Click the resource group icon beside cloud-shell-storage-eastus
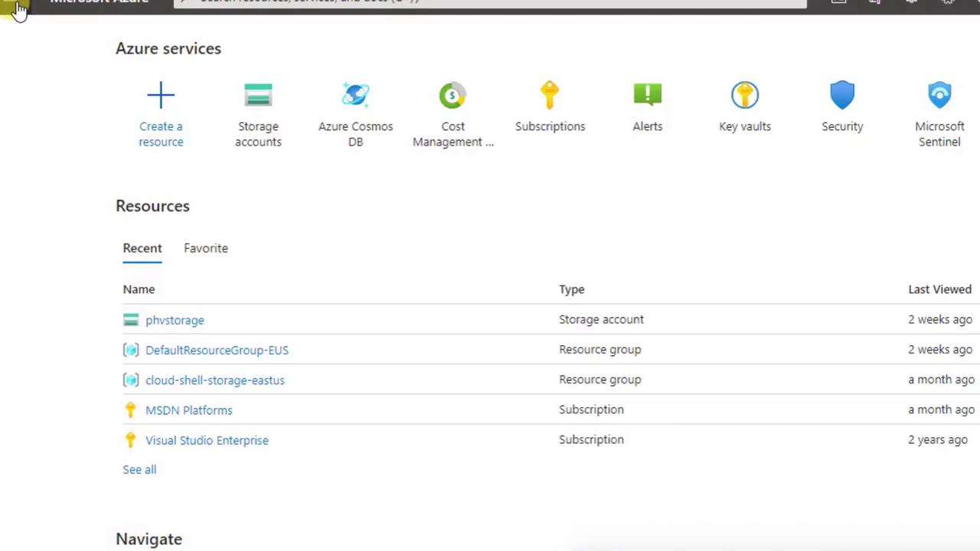The height and width of the screenshot is (551, 980). tap(131, 380)
